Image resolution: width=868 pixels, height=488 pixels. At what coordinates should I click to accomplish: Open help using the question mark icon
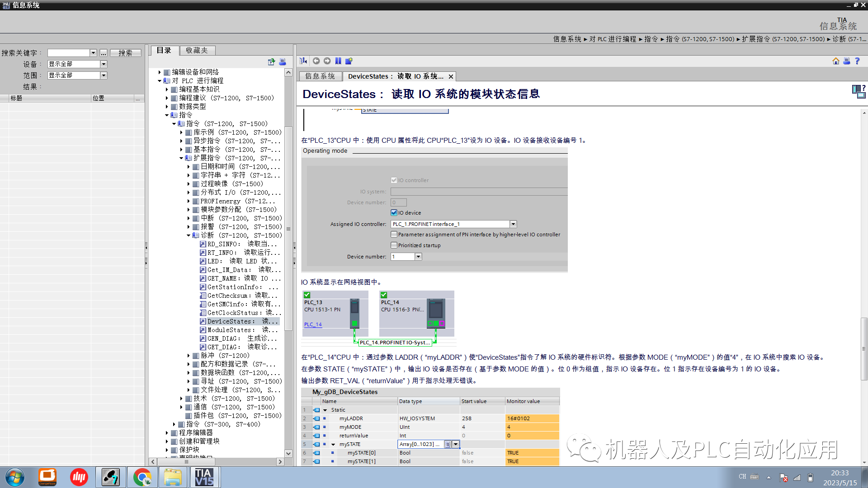pyautogui.click(x=858, y=61)
